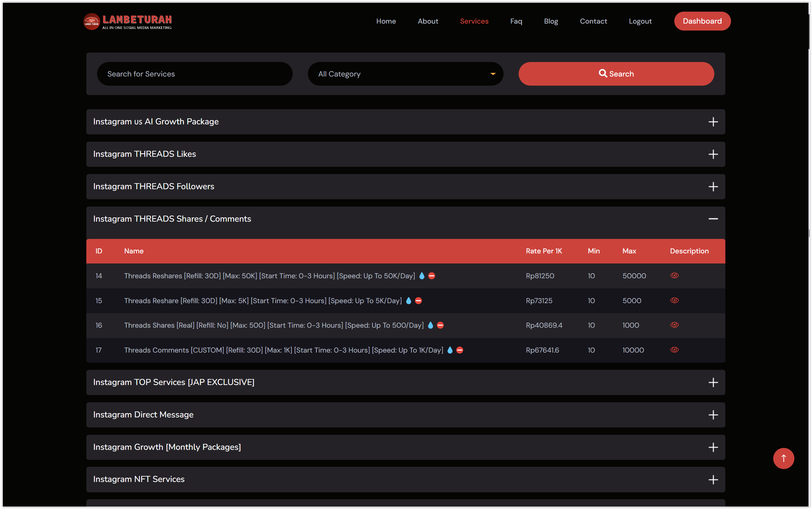
Task: Click the scroll-to-top arrow button
Action: 783,458
